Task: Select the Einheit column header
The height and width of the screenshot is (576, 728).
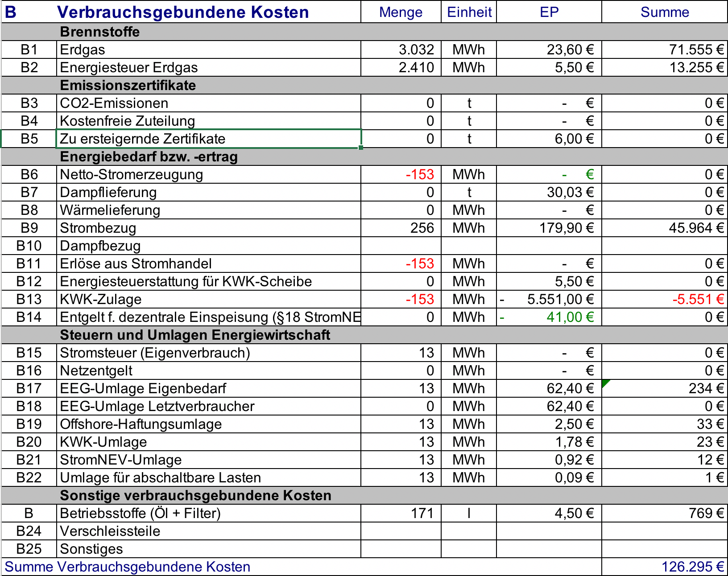Action: 469,12
